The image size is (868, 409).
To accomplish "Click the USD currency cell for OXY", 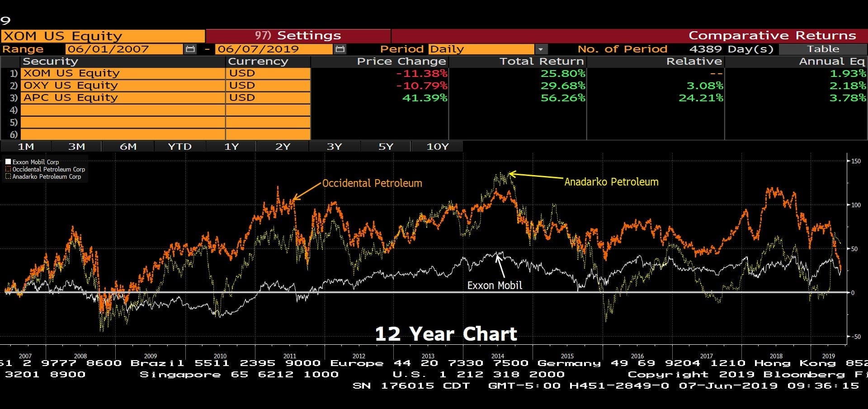I will pyautogui.click(x=268, y=86).
